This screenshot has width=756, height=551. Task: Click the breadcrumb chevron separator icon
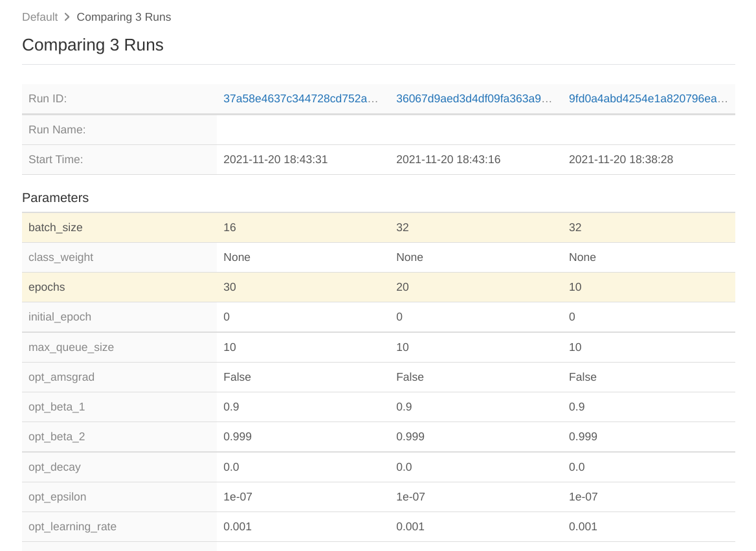tap(67, 17)
